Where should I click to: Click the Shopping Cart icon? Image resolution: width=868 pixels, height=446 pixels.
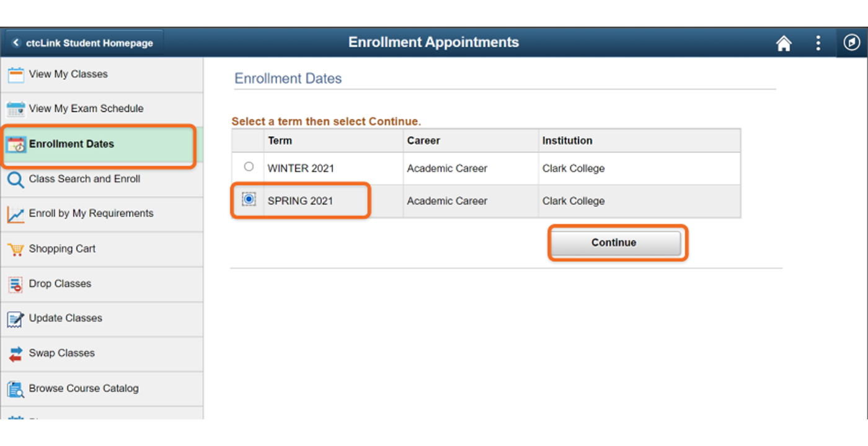click(15, 250)
